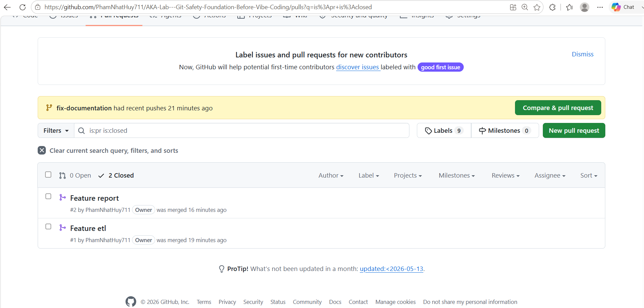Click the zoom magnifier icon in address bar
The width and height of the screenshot is (644, 308).
pos(525,7)
